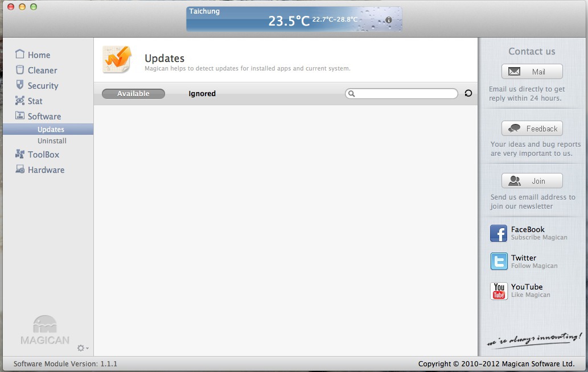Click the magnifier icon in search box
This screenshot has height=372, width=588.
pyautogui.click(x=351, y=94)
